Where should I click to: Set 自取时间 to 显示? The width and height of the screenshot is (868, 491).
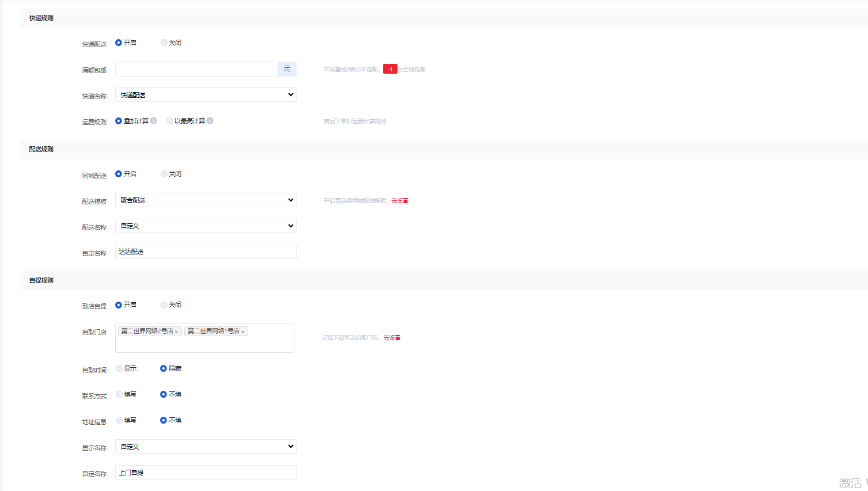119,368
